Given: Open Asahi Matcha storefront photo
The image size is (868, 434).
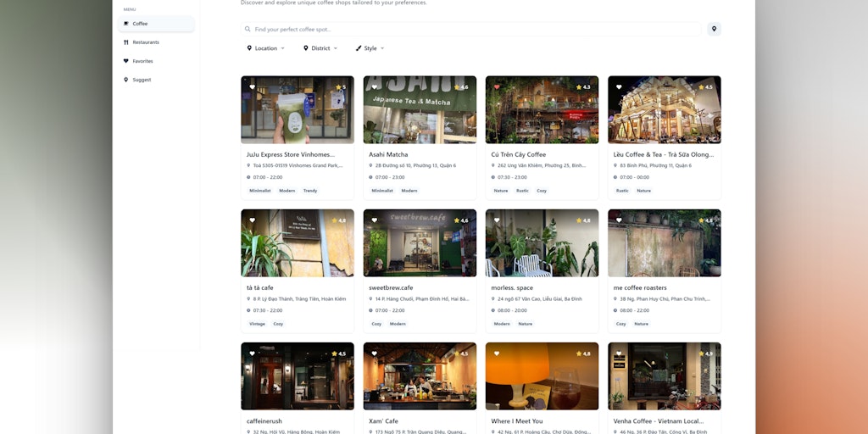Looking at the screenshot, I should click(420, 109).
